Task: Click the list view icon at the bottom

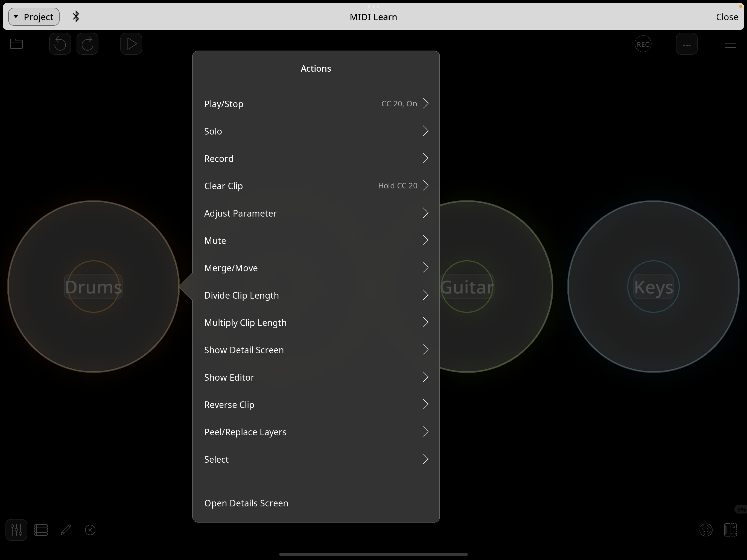Action: tap(41, 530)
